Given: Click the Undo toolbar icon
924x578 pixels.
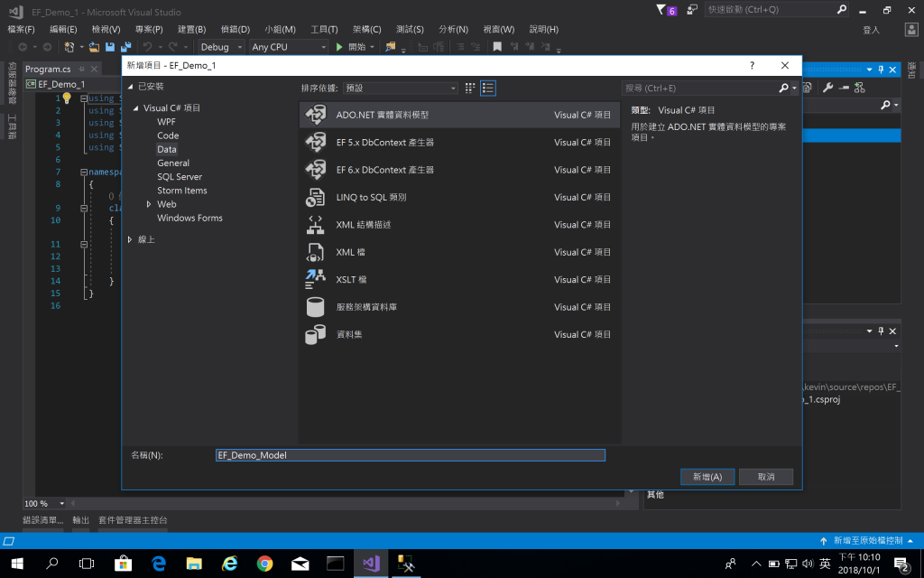Looking at the screenshot, I should coord(147,47).
